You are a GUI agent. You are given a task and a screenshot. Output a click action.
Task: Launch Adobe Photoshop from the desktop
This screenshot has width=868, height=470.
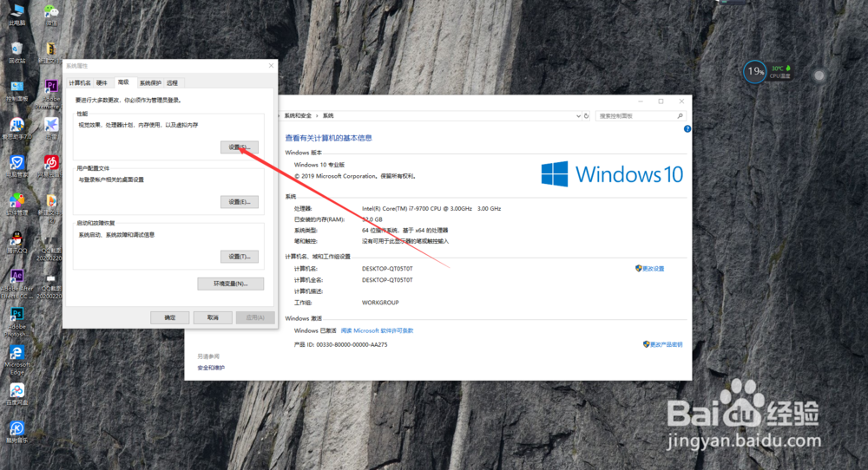coord(17,321)
